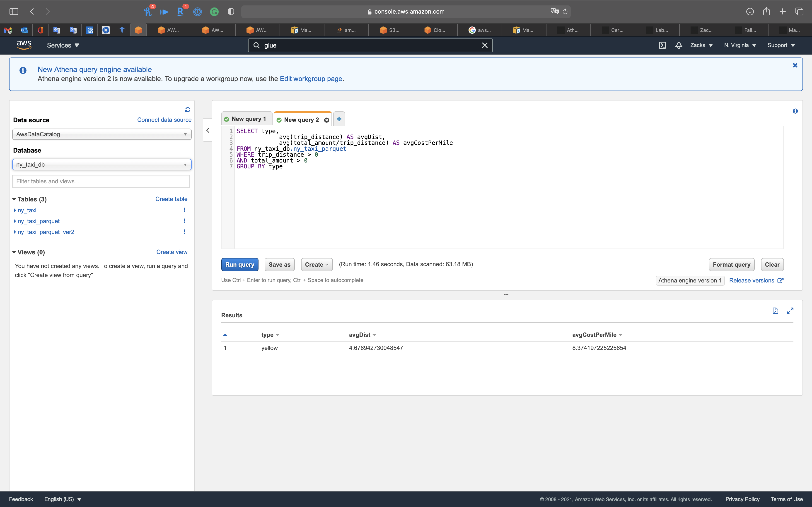Image resolution: width=812 pixels, height=507 pixels.
Task: Collapse the Tables section
Action: [14, 199]
